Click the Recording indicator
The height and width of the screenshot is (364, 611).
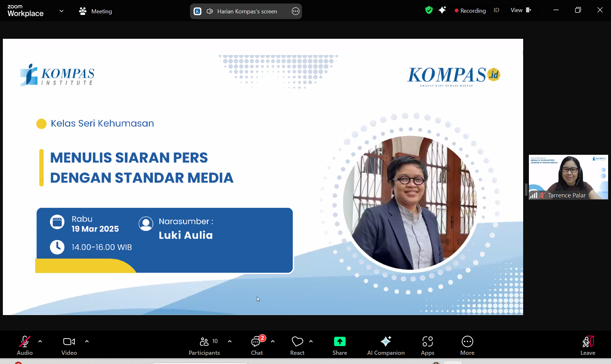(x=470, y=10)
